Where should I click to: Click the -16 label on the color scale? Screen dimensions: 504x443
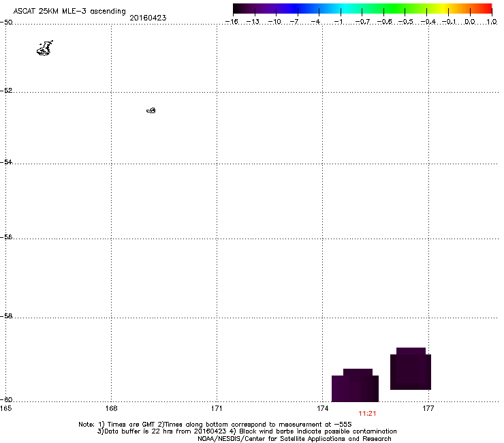(232, 22)
